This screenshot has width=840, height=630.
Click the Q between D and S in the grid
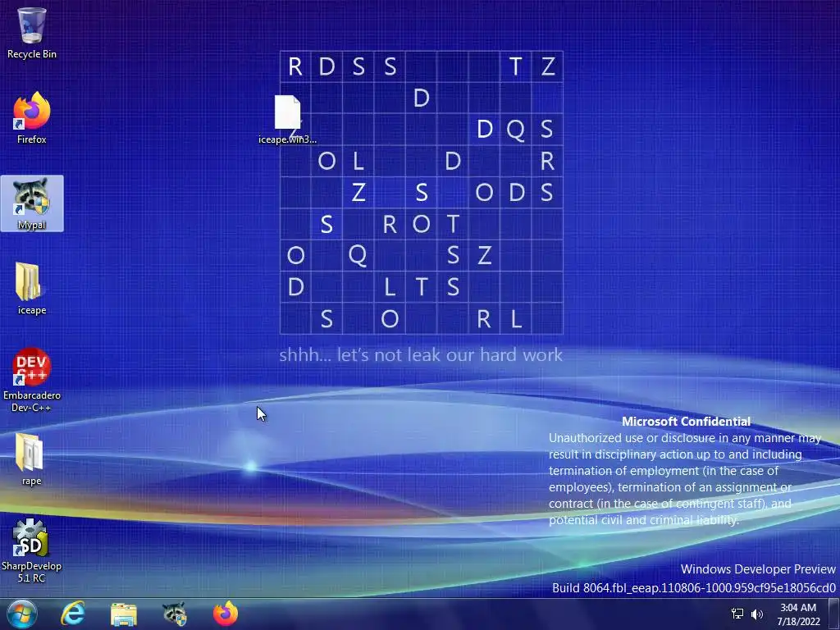click(x=515, y=130)
